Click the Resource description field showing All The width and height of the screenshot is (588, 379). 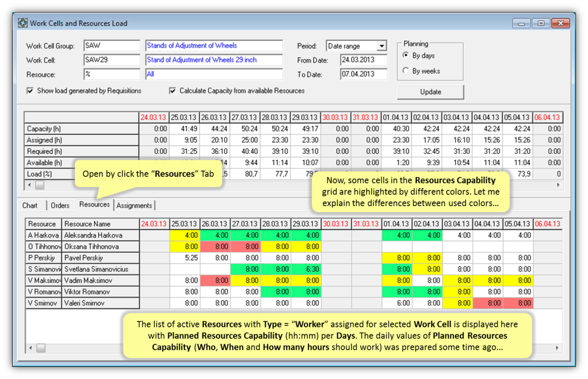coord(214,74)
